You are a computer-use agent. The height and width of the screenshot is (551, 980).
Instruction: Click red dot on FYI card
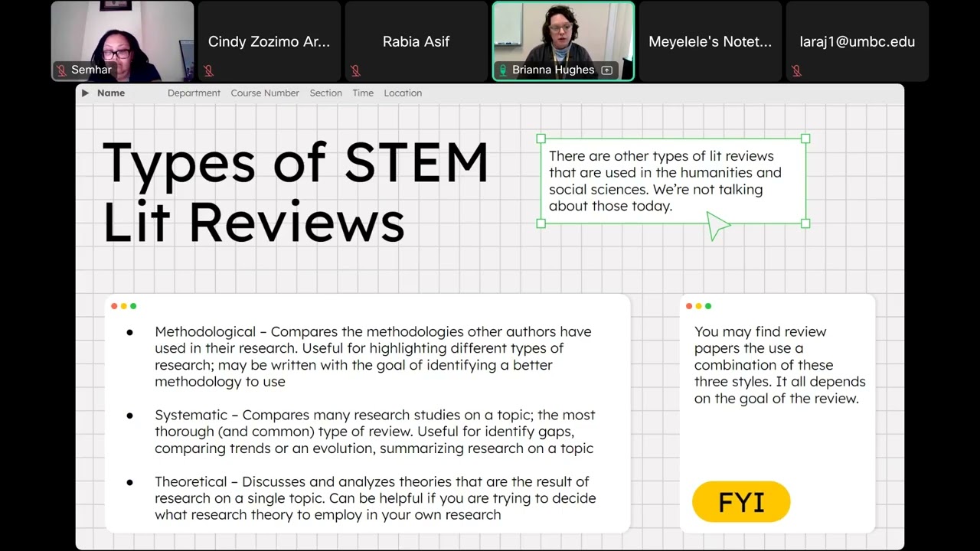tap(689, 306)
